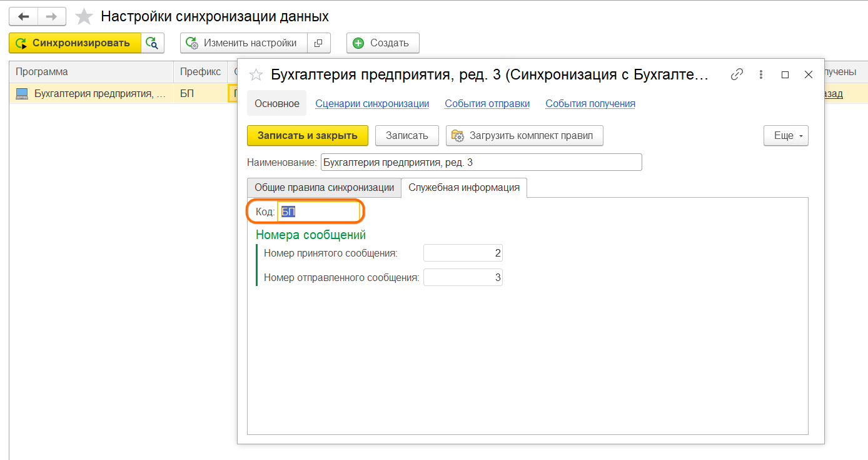Open the three-dot dialog menu
The height and width of the screenshot is (460, 868).
(x=761, y=74)
